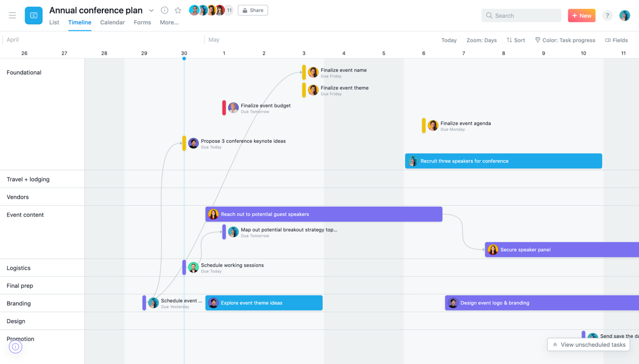Open the Zoom Days dropdown
Screen dimensions: 639x364
[x=481, y=40]
